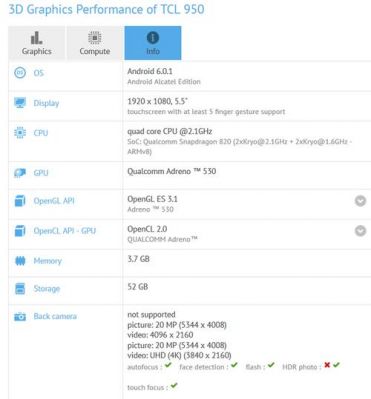
Task: Select the Info tab
Action: [153, 43]
